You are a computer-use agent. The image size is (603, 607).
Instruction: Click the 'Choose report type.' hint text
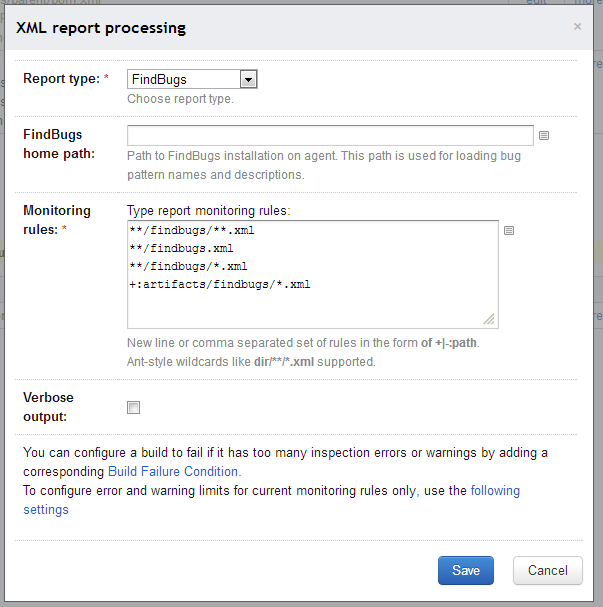180,99
